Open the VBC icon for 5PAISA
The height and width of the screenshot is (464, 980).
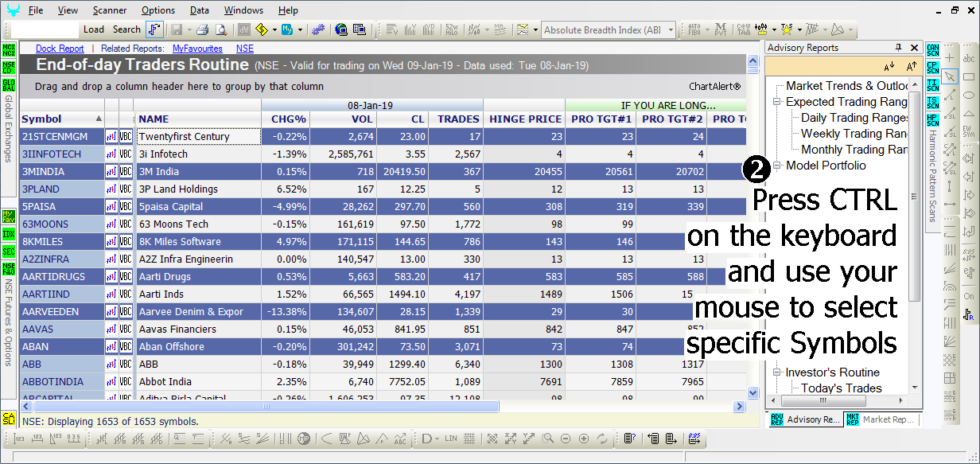(126, 207)
